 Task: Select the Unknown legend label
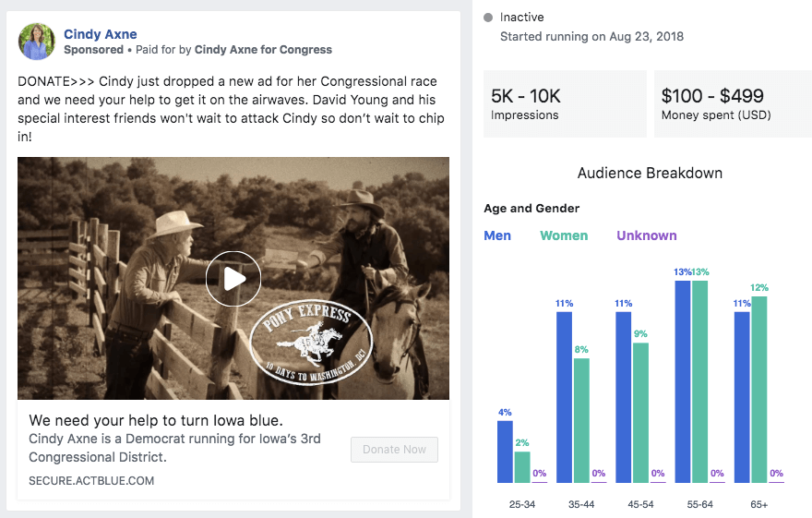647,235
